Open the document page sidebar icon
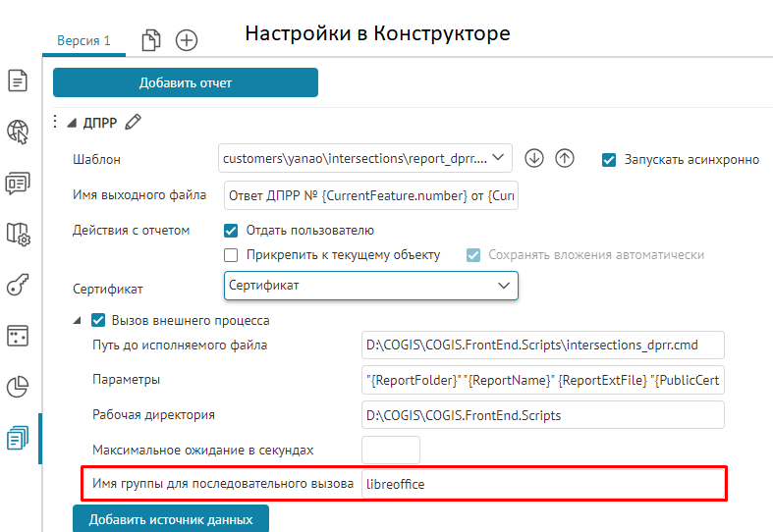The height and width of the screenshot is (532, 773). click(18, 80)
